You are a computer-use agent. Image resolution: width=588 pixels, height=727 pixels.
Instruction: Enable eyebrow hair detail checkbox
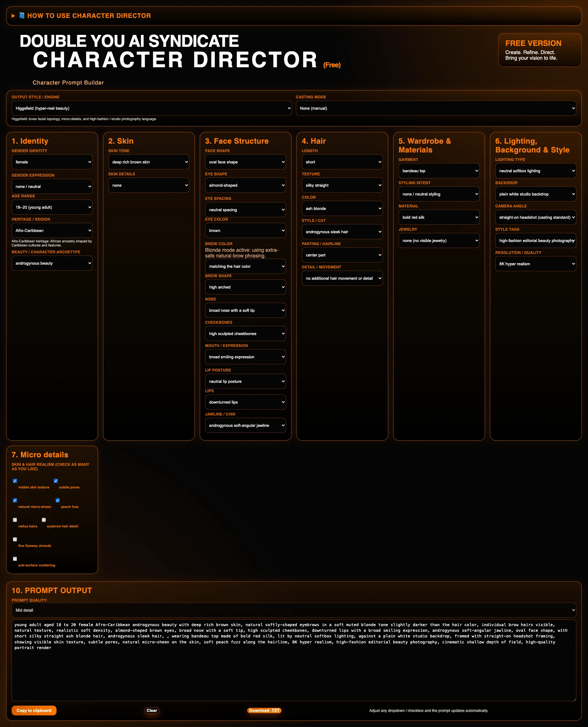pyautogui.click(x=44, y=520)
